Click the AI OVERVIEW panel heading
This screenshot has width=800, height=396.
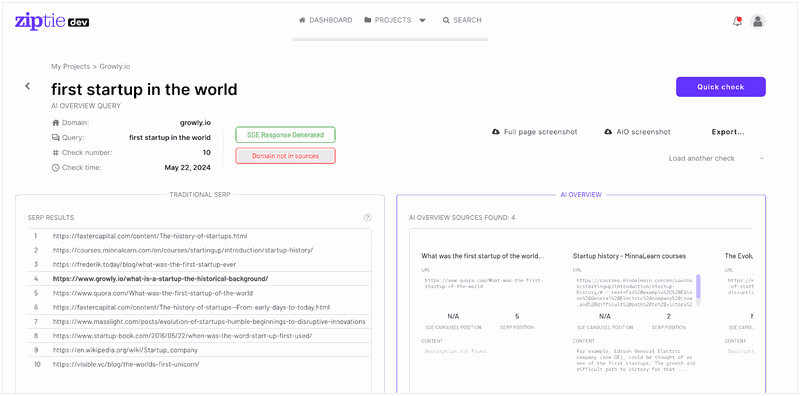pyautogui.click(x=581, y=194)
